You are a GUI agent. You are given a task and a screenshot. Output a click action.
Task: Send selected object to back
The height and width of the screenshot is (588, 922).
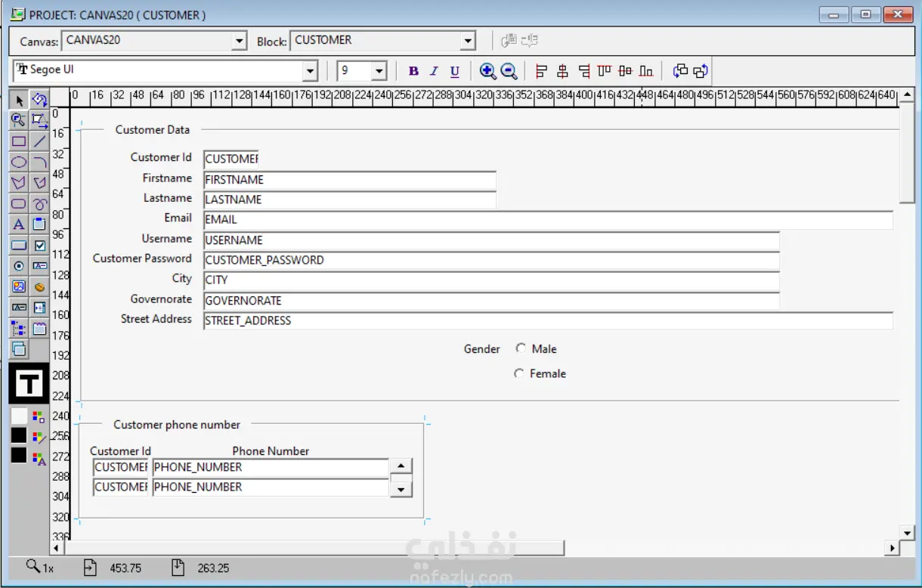pyautogui.click(x=700, y=71)
